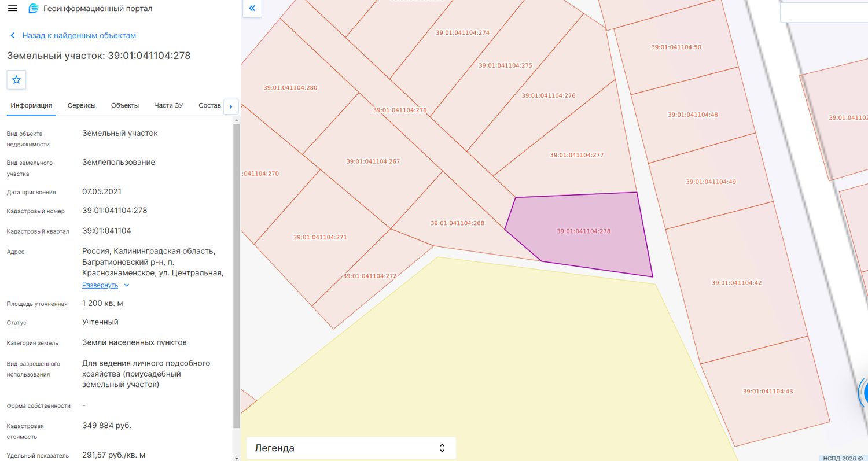Add parcel to favorites with star icon
Image resolution: width=868 pixels, height=461 pixels.
point(16,80)
